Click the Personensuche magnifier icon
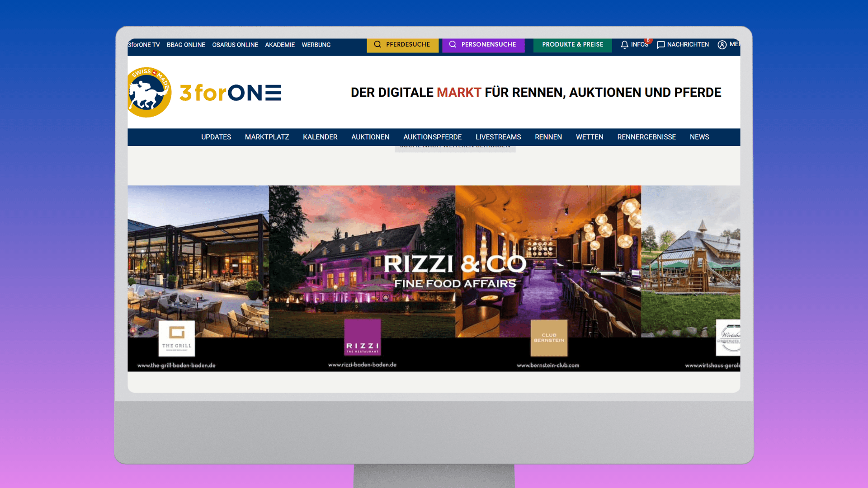Image resolution: width=868 pixels, height=488 pixels. click(x=453, y=45)
